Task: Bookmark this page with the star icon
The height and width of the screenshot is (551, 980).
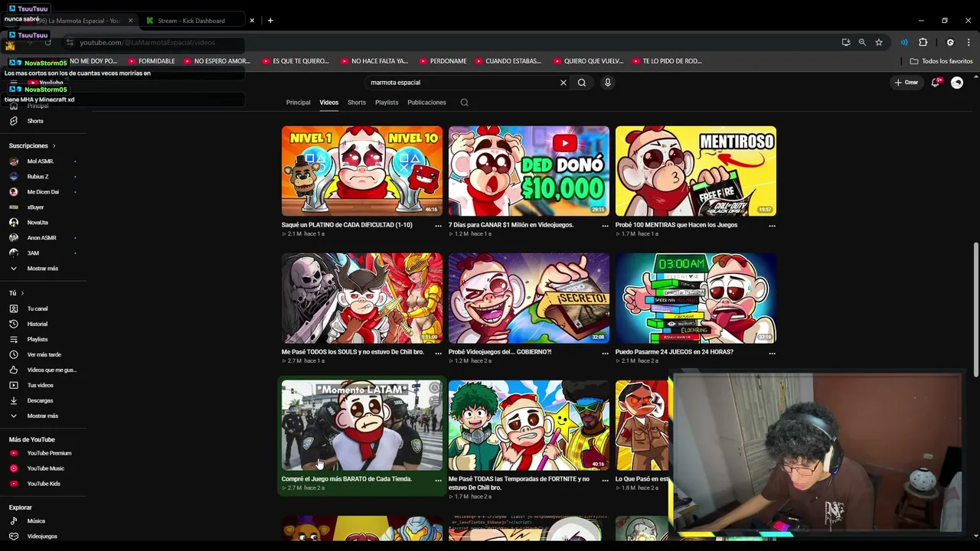Action: click(x=879, y=42)
